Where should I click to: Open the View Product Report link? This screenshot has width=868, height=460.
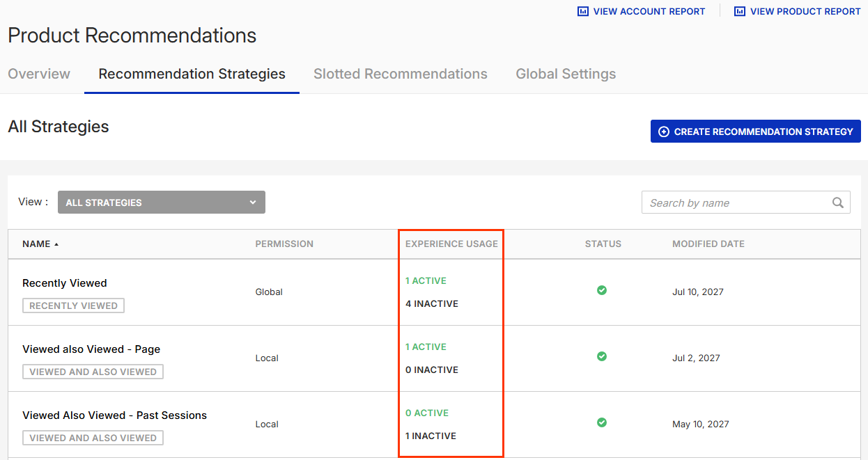point(805,11)
